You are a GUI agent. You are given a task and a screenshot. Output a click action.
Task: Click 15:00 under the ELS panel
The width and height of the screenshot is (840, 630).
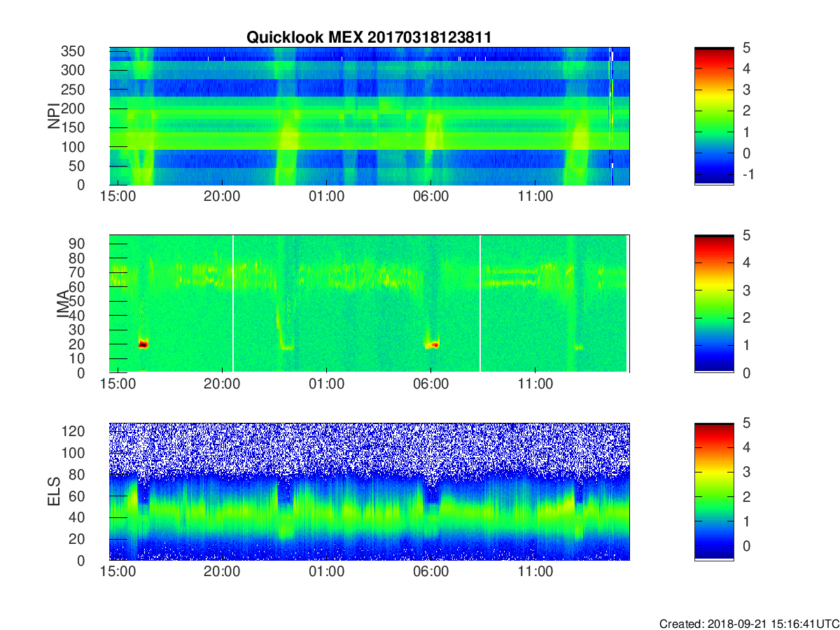[118, 572]
